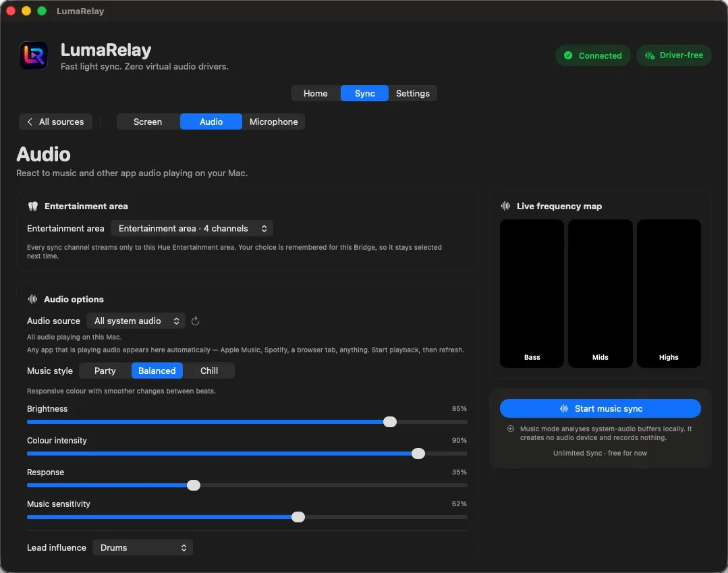
Task: Click the 85% brightness value
Action: coord(459,408)
